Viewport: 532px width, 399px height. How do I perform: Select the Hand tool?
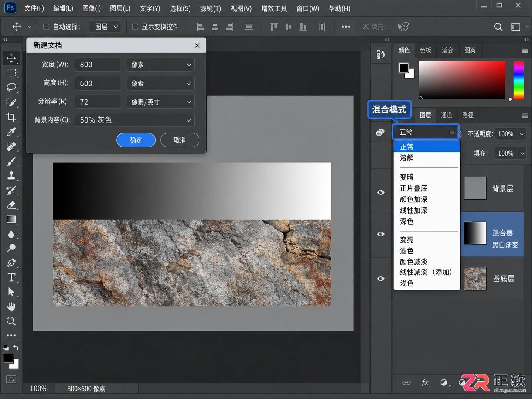click(x=11, y=306)
